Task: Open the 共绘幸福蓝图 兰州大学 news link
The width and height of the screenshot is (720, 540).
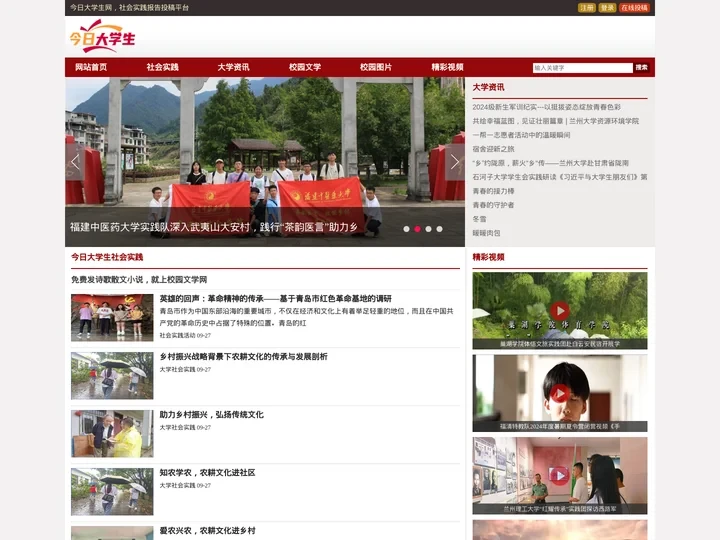Action: [x=556, y=121]
